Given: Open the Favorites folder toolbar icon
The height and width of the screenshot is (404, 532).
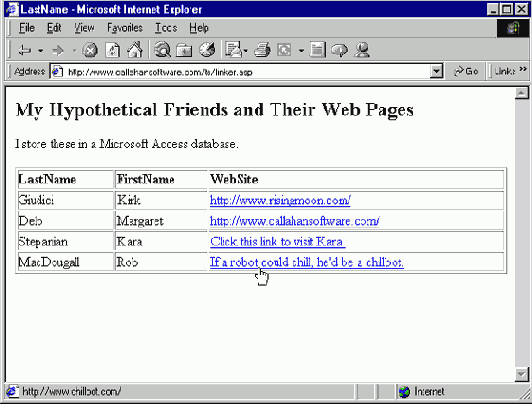Looking at the screenshot, I should [x=184, y=50].
